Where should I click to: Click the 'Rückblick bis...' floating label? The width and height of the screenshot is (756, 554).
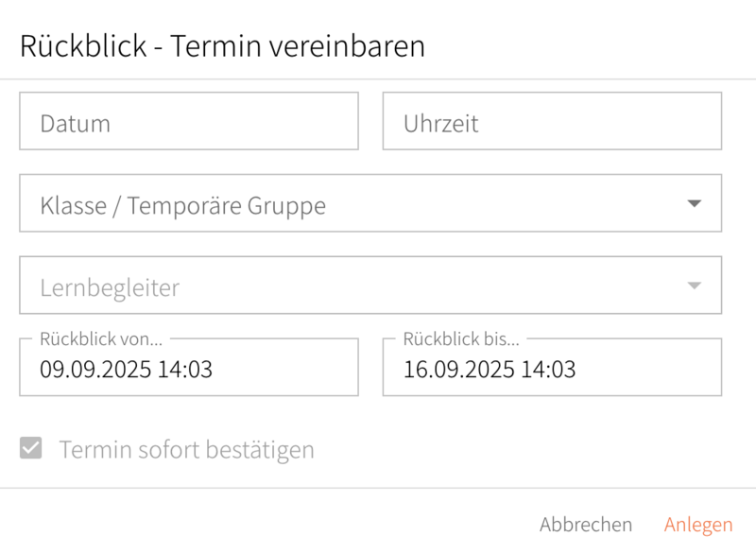click(461, 338)
